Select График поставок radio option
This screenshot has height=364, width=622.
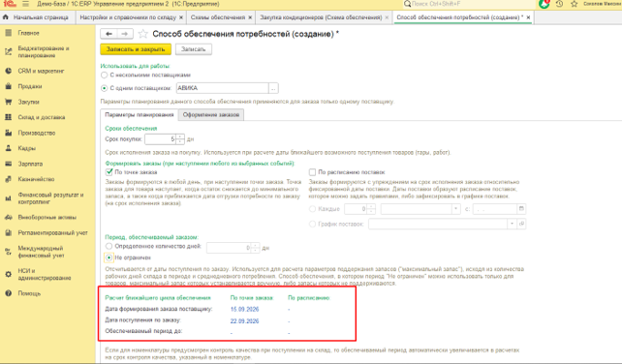click(312, 224)
